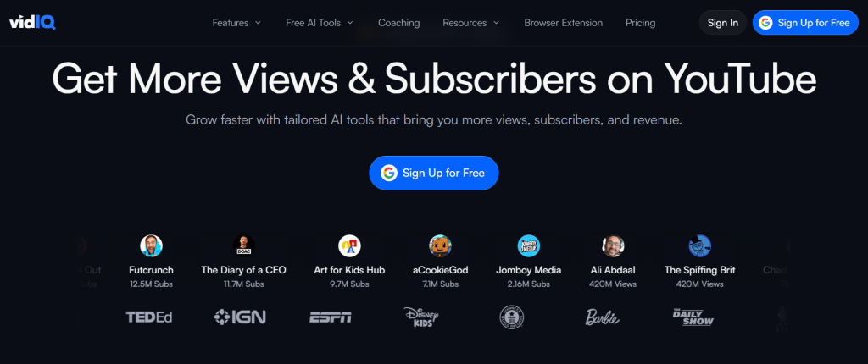Open the Pricing page
This screenshot has width=868, height=364.
pyautogui.click(x=641, y=23)
